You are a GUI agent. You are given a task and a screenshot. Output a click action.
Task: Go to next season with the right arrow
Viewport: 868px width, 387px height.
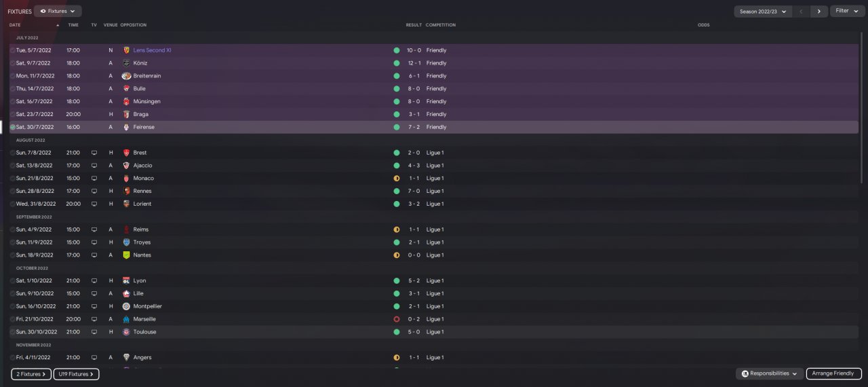(x=819, y=11)
